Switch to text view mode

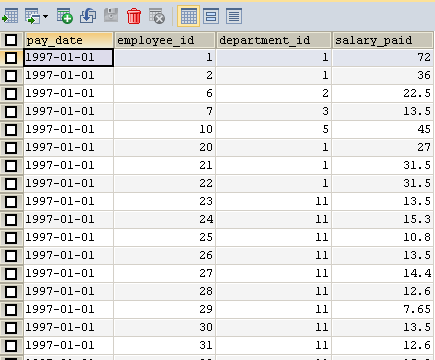point(234,16)
